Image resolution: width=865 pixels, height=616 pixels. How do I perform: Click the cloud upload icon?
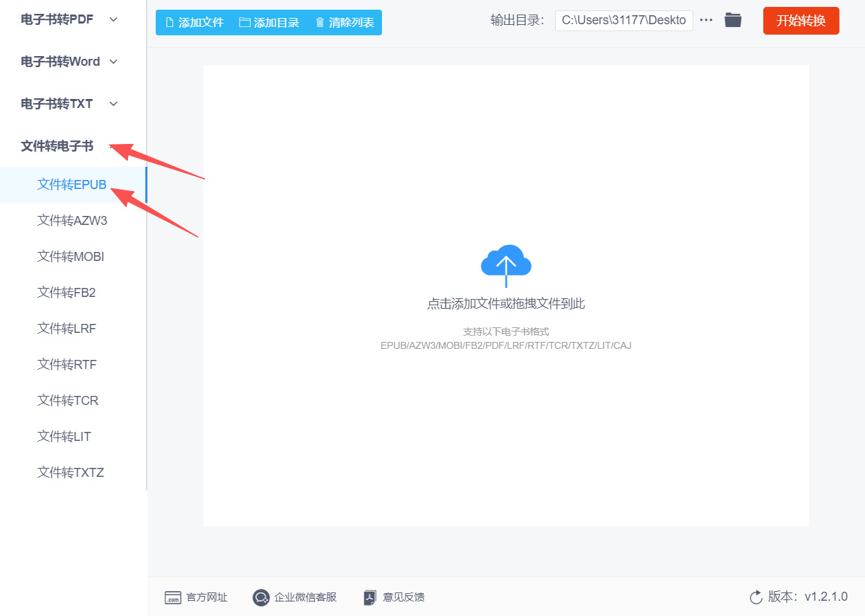coord(506,266)
